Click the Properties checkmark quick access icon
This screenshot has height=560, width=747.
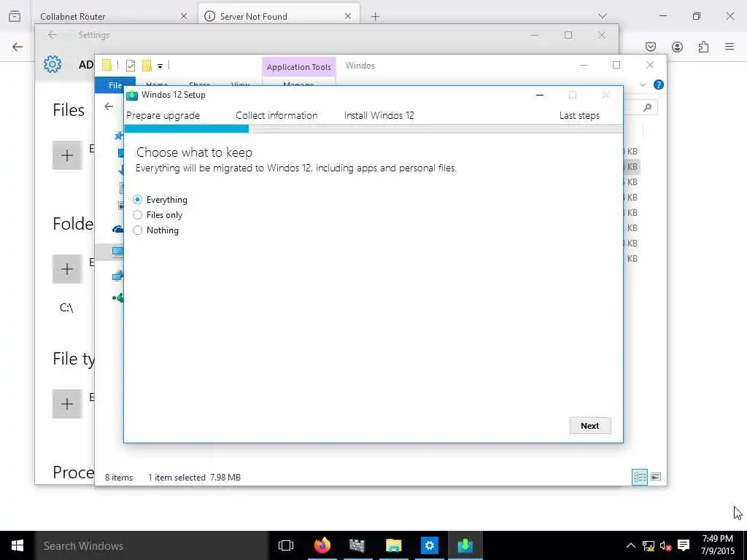tap(130, 65)
